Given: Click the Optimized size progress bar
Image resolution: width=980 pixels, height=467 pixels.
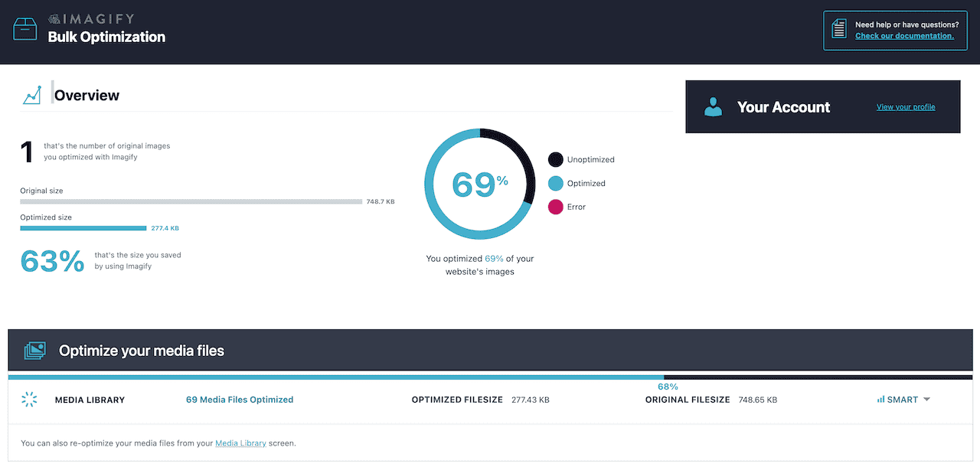Looking at the screenshot, I should click(83, 227).
